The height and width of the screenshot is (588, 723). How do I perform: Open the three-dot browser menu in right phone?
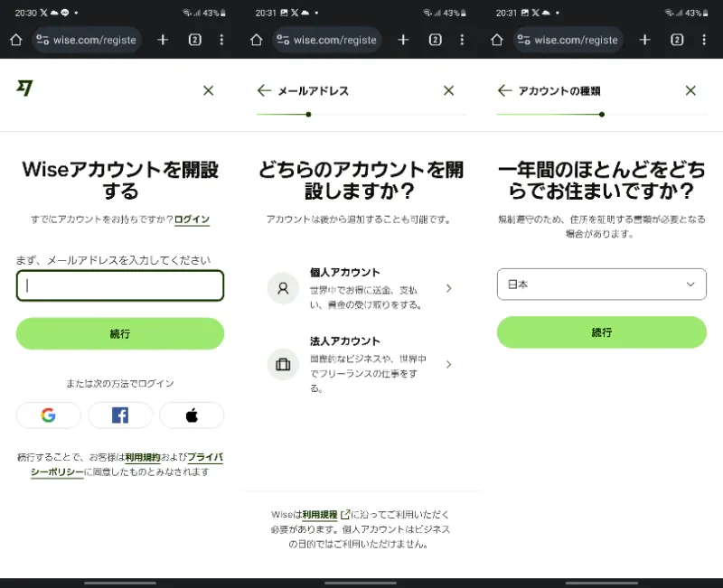tap(704, 40)
